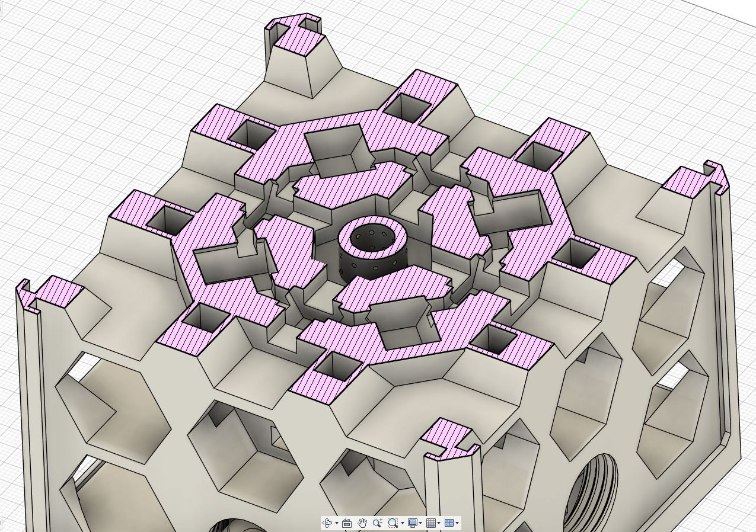Viewport: 756px width, 532px height.
Task: Choose the Zoom magnifier with plus-minus
Action: [377, 523]
